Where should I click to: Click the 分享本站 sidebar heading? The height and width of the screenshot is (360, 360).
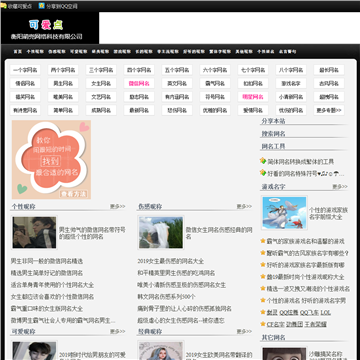[273, 121]
